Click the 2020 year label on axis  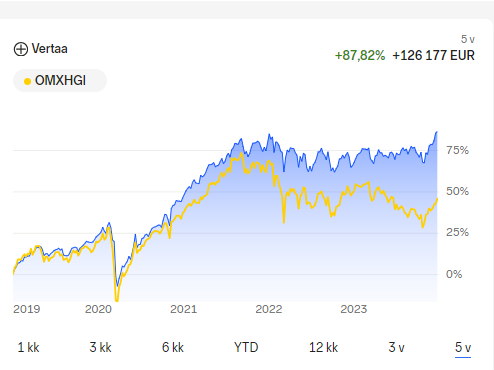tap(98, 309)
